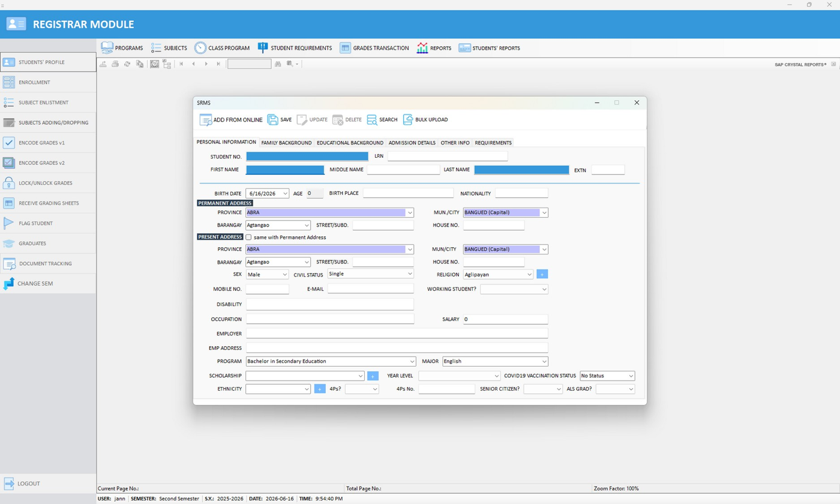Click the plus button beside Religion
This screenshot has height=504, width=840.
[542, 274]
